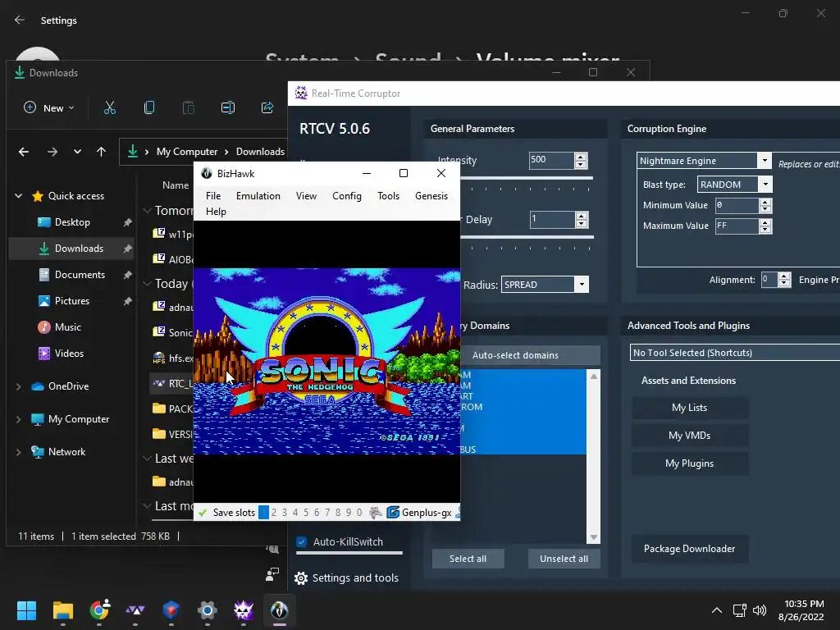The width and height of the screenshot is (840, 630).
Task: Open BizHawk Emulation menu
Action: tap(258, 196)
